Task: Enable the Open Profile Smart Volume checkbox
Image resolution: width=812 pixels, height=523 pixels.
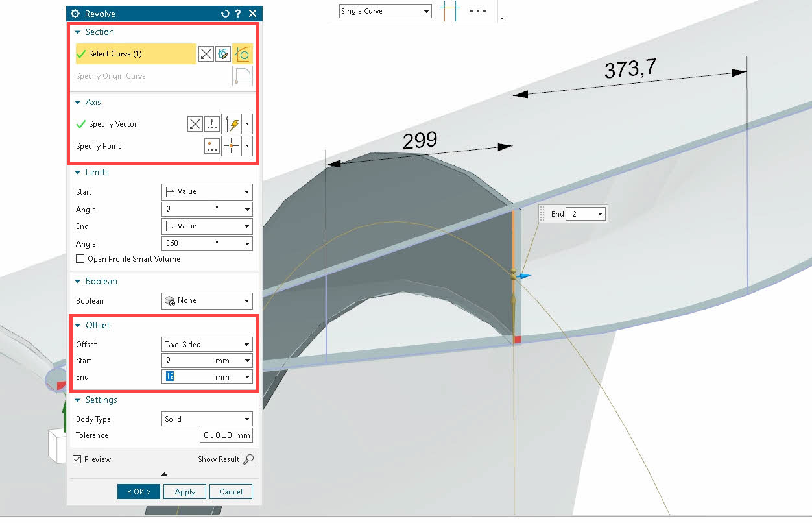Action: coord(80,259)
